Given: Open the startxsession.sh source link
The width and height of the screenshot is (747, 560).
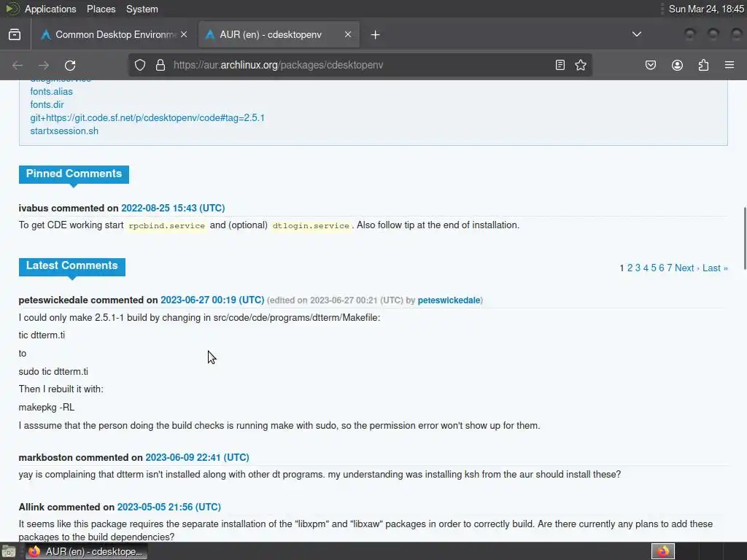Looking at the screenshot, I should (64, 131).
